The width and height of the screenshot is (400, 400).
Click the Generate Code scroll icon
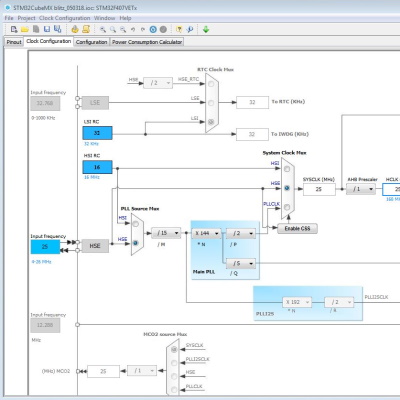[x=86, y=29]
